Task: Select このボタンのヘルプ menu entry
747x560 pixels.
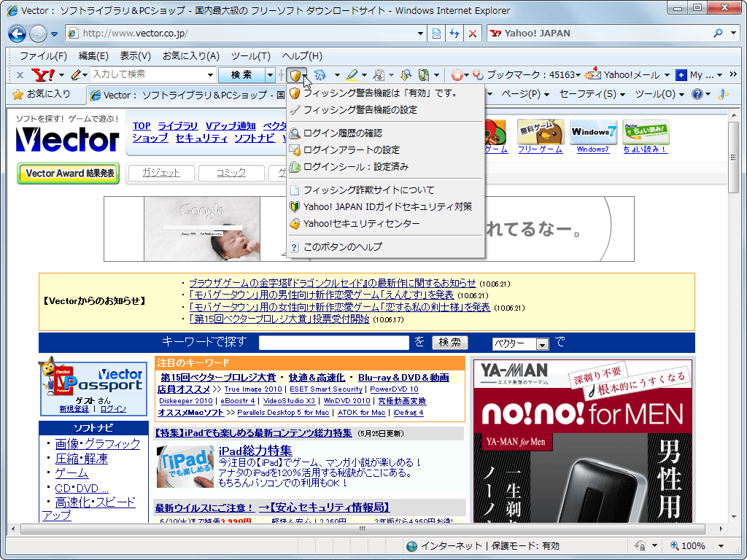Action: (385, 246)
